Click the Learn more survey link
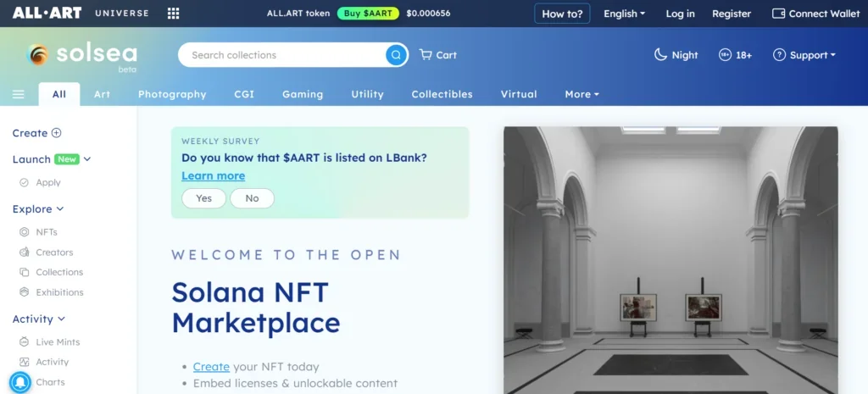 [213, 176]
